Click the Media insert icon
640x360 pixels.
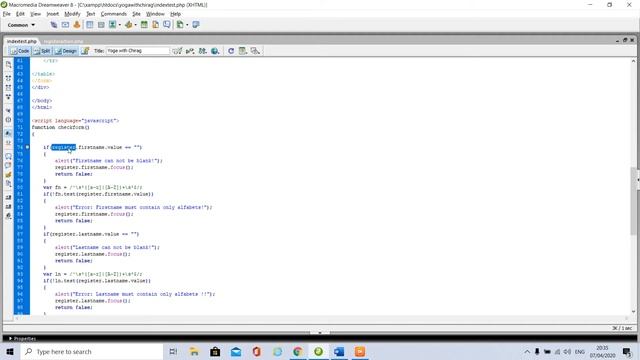point(129,25)
